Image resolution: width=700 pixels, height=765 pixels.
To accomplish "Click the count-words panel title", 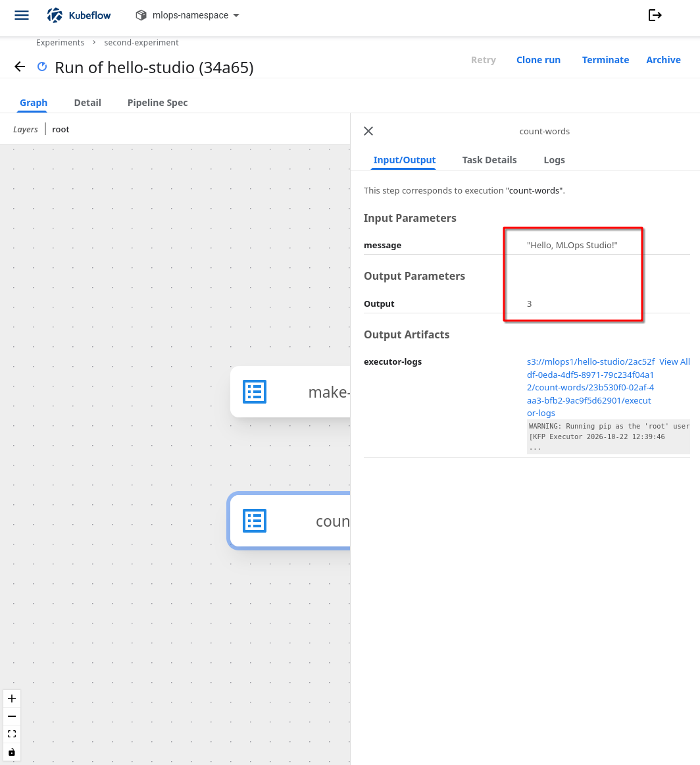I will tap(545, 131).
